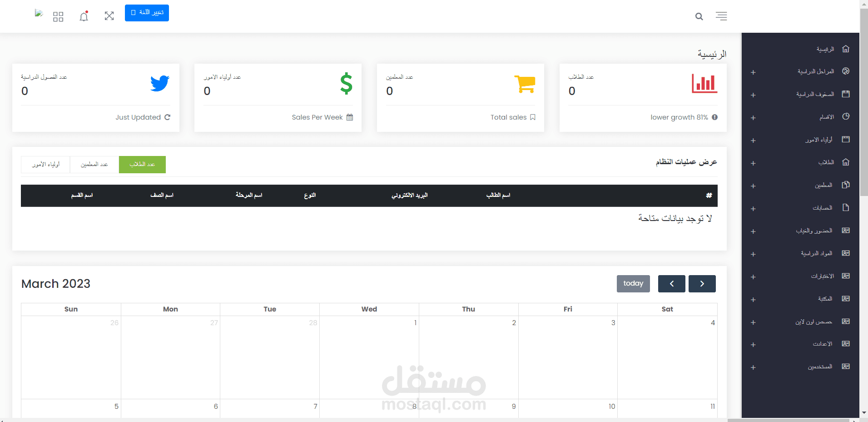
Task: Switch to the اولياء الأمور tab
Action: pyautogui.click(x=45, y=164)
